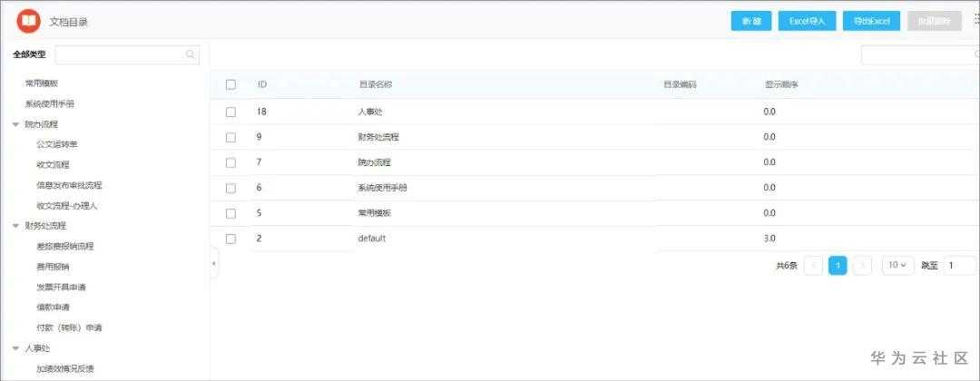Click the 人事处 name cell in the table
The image size is (980, 381).
tap(370, 112)
